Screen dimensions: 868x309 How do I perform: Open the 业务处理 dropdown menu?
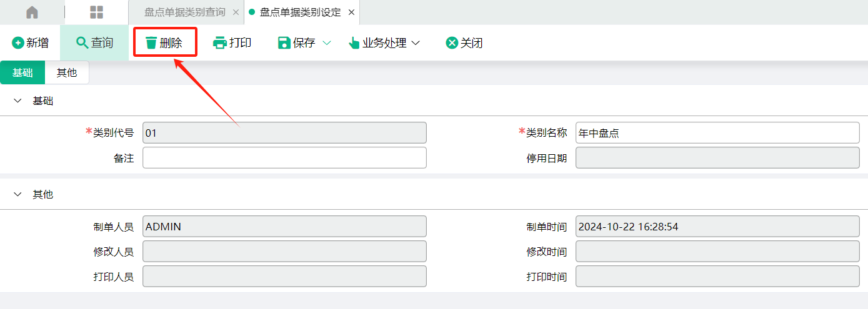tap(384, 43)
